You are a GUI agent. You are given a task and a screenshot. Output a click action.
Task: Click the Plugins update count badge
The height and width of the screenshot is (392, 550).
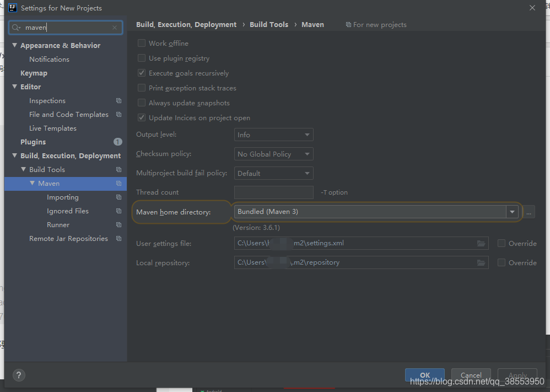pyautogui.click(x=118, y=142)
